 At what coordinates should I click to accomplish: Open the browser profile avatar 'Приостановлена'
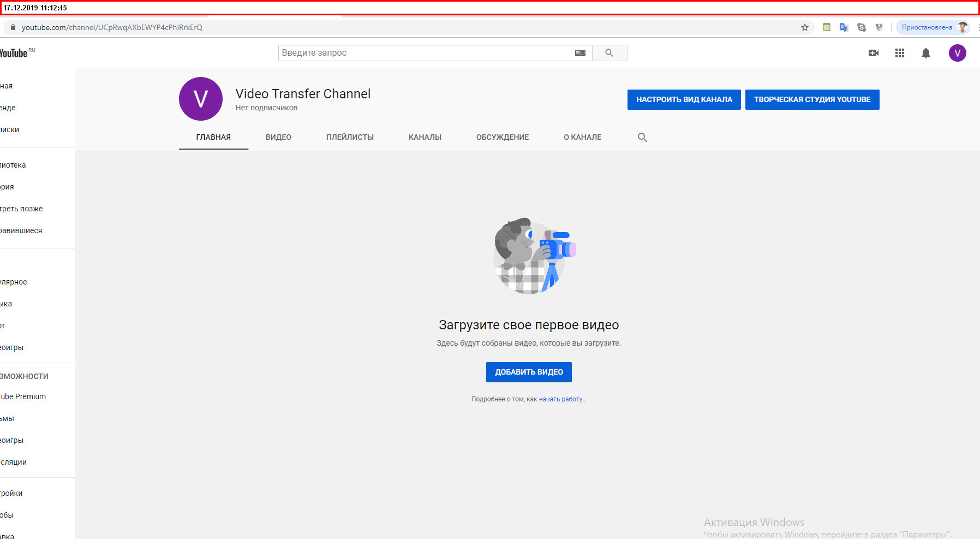[x=933, y=27]
